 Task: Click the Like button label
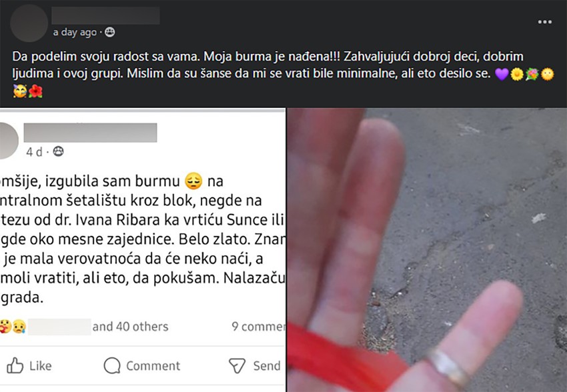click(x=41, y=365)
